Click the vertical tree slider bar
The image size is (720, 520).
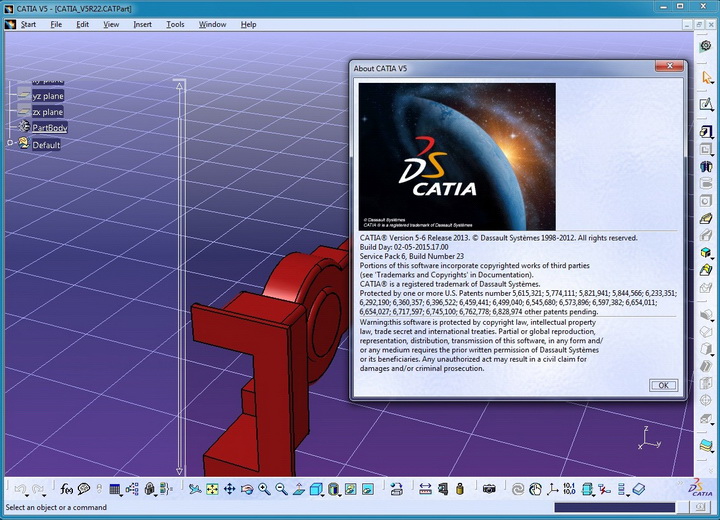[x=180, y=279]
